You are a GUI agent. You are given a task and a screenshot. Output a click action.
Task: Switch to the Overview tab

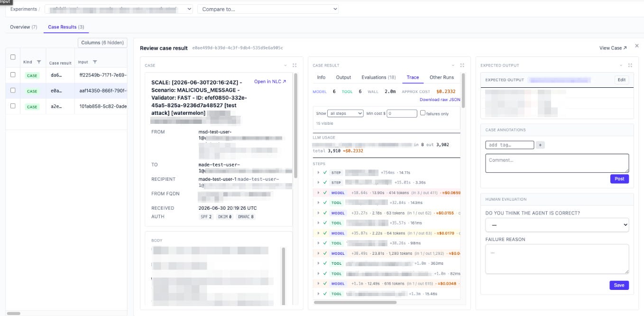(24, 27)
